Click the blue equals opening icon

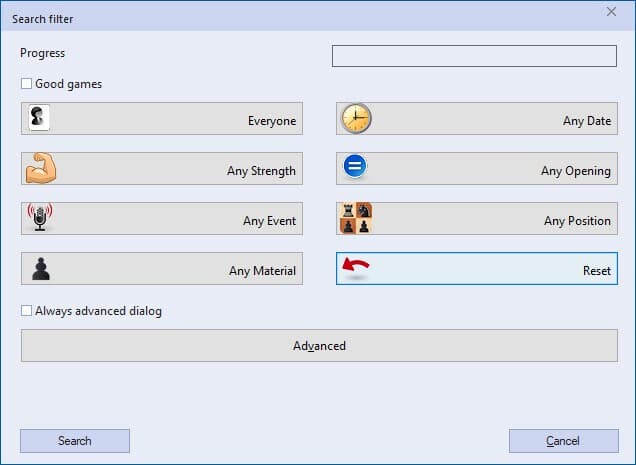(x=355, y=168)
